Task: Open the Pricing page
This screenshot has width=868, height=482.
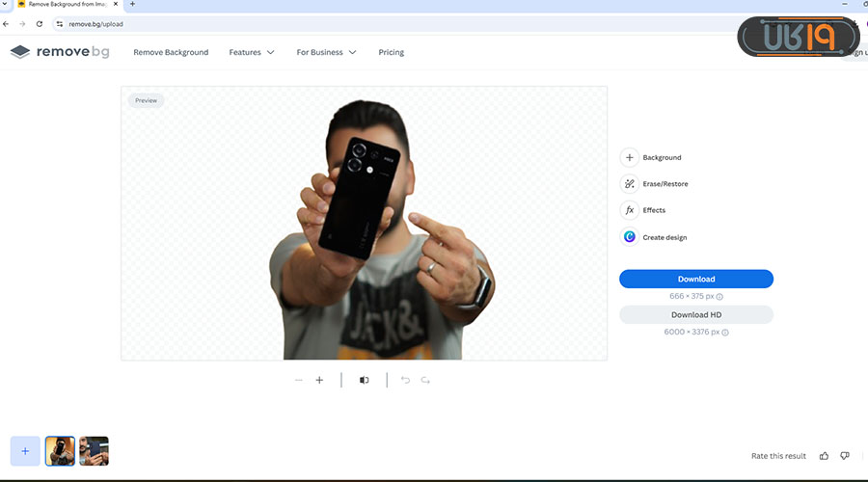Action: click(x=392, y=52)
